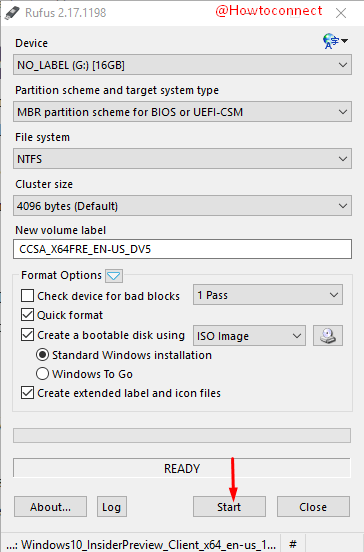The image size is (364, 552).
Task: Enable Check device for bad blocks
Action: pyautogui.click(x=27, y=296)
